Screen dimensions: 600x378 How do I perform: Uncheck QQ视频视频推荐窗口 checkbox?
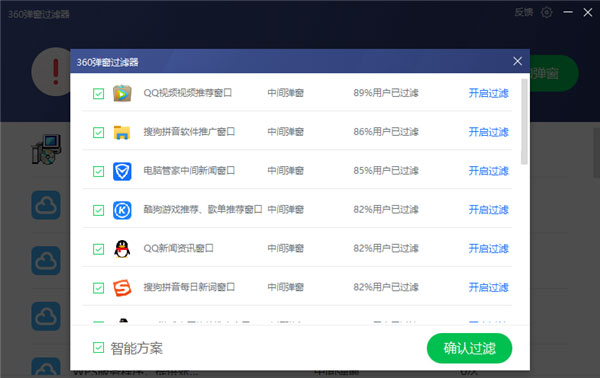(x=98, y=93)
